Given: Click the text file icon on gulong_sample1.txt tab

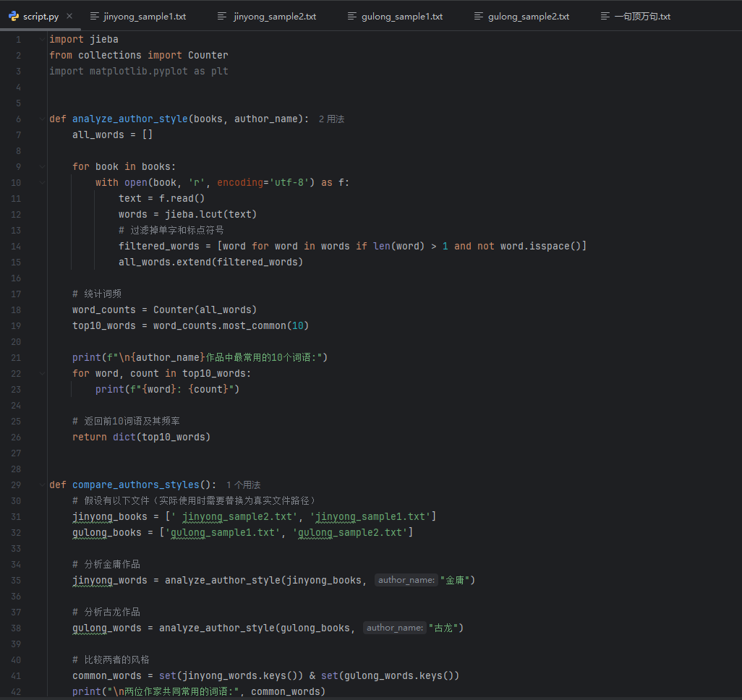Looking at the screenshot, I should 351,16.
